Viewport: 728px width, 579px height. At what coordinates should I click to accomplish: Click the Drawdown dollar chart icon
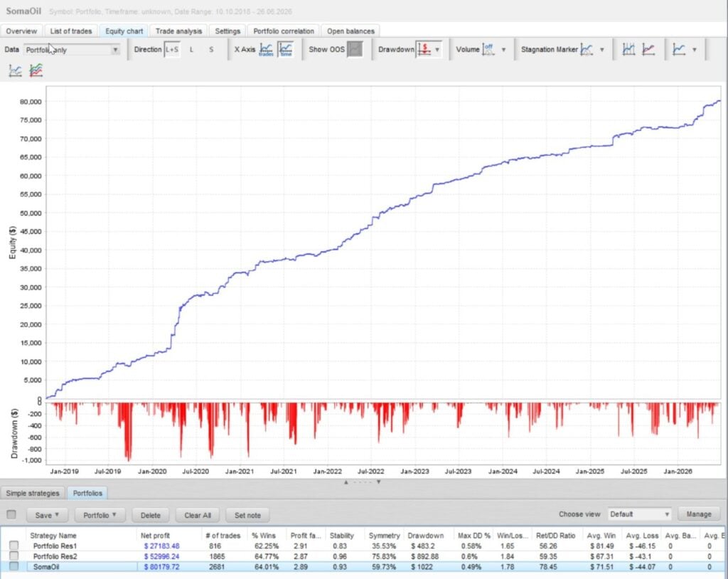[424, 49]
